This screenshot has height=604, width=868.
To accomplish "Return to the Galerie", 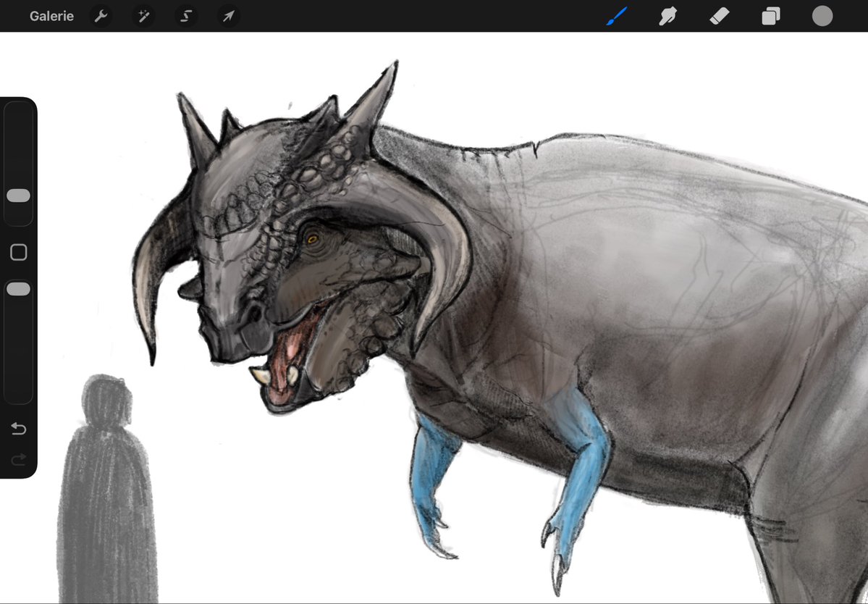I will tap(51, 15).
